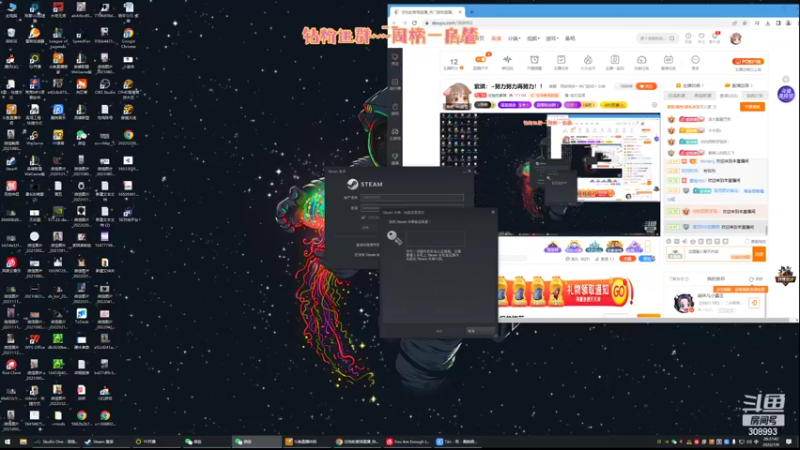This screenshot has width=800, height=450.
Task: Open the streamer task checklist icon
Action: (561, 60)
